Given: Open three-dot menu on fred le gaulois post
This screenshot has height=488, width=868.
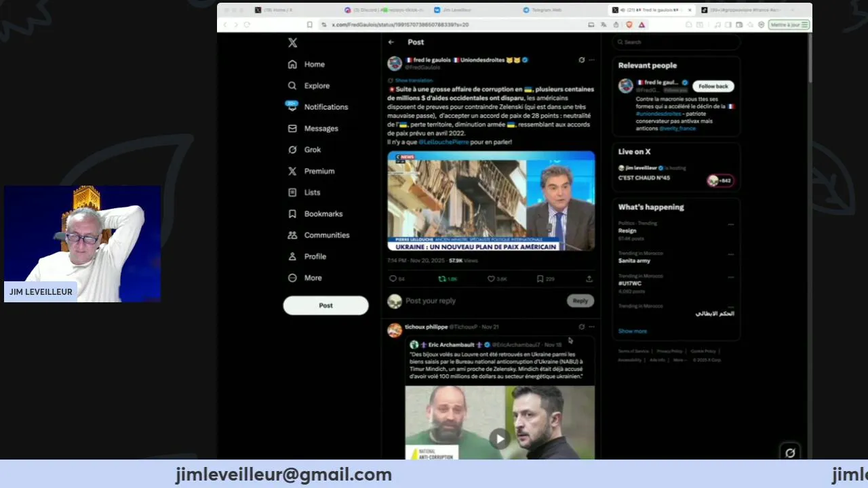Looking at the screenshot, I should (x=591, y=60).
